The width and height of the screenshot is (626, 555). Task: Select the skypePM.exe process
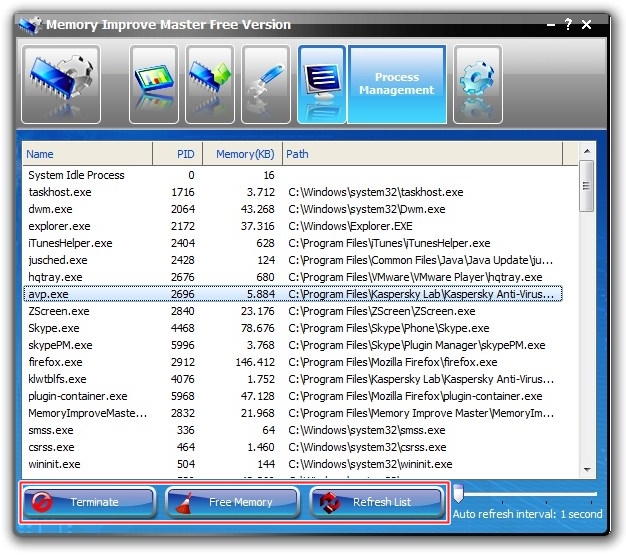(x=293, y=345)
